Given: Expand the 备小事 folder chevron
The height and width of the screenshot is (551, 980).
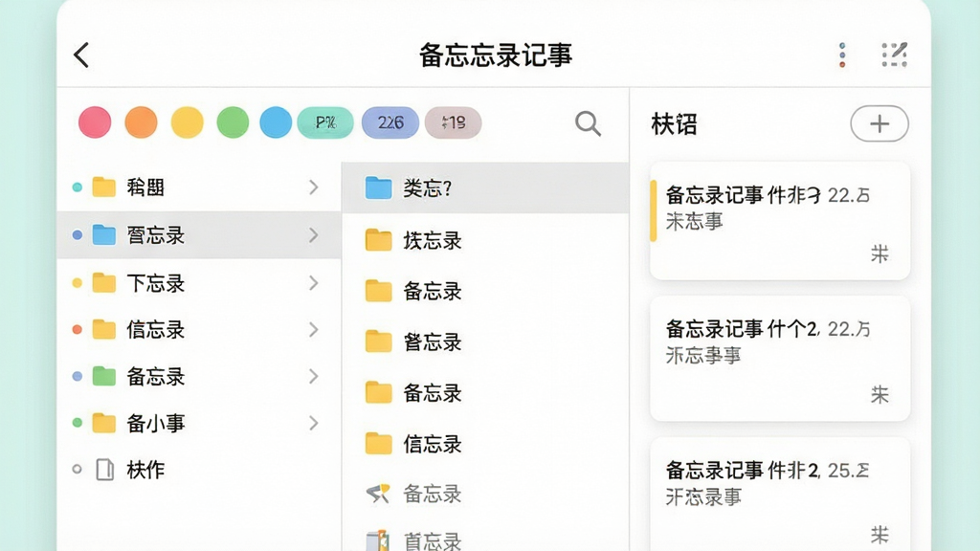Looking at the screenshot, I should (x=314, y=423).
